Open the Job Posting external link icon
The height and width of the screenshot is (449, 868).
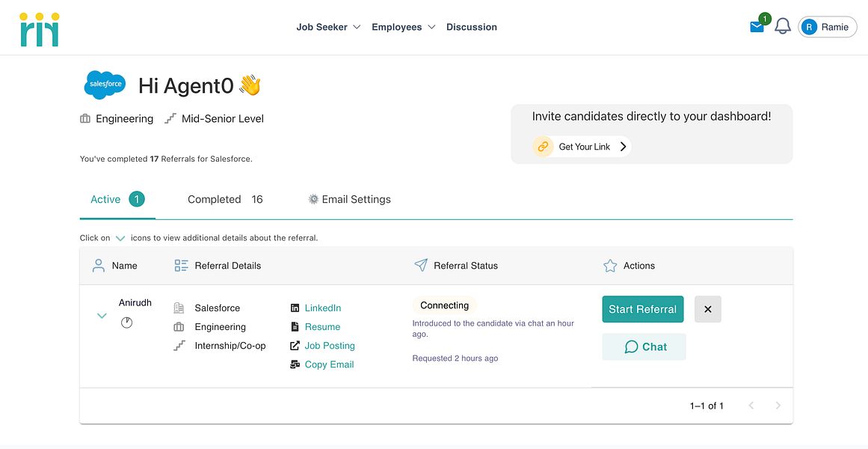coord(295,345)
